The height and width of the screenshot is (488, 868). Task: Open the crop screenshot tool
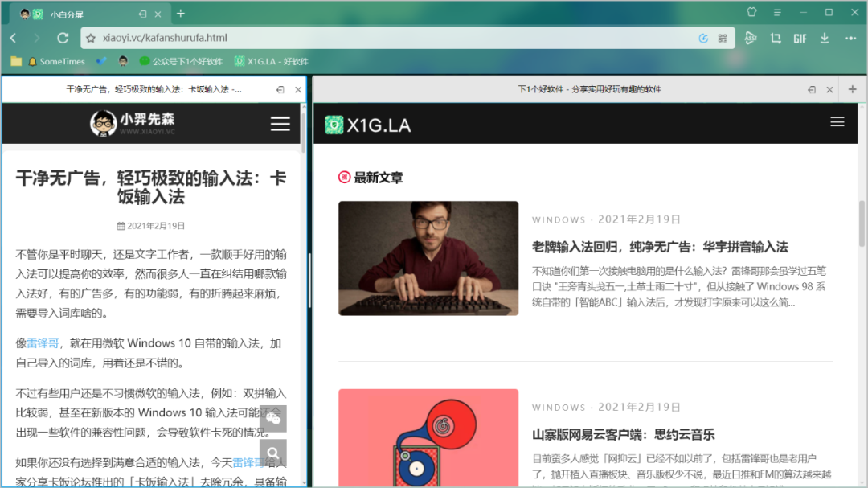(x=776, y=38)
